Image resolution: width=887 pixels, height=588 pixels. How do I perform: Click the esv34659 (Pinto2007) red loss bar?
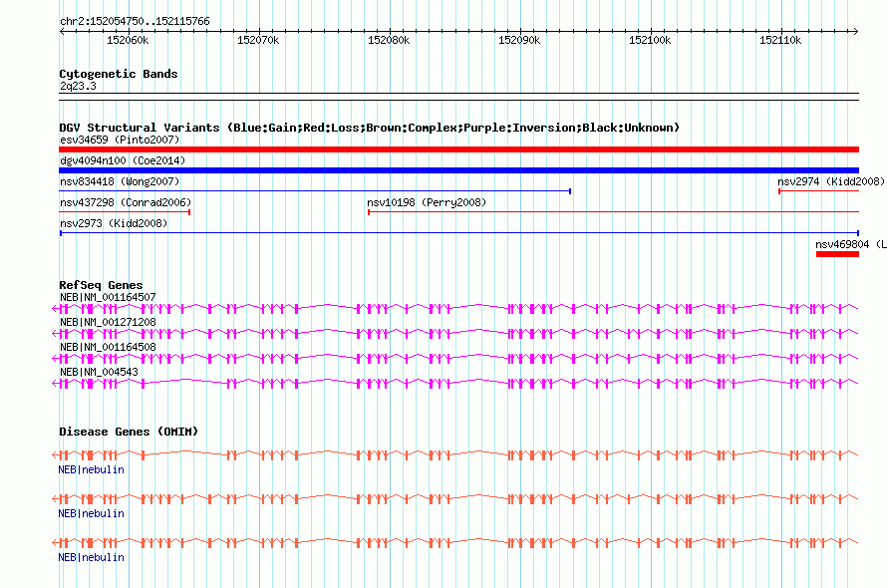458,149
